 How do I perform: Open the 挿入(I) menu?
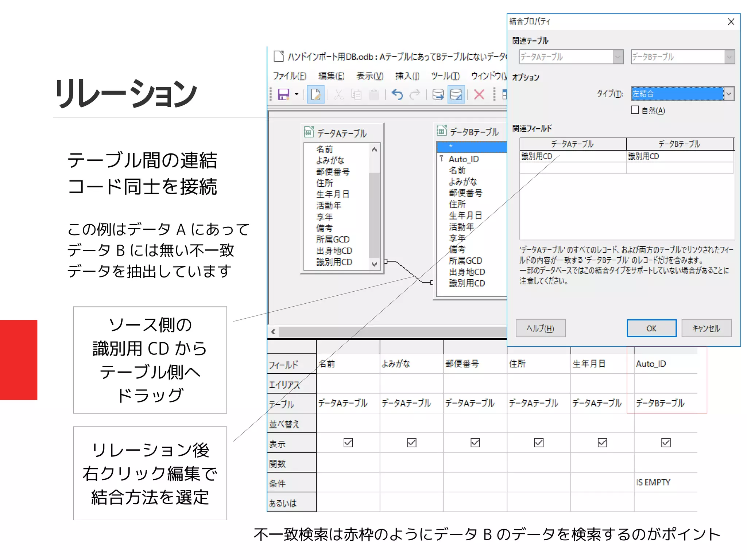click(407, 76)
